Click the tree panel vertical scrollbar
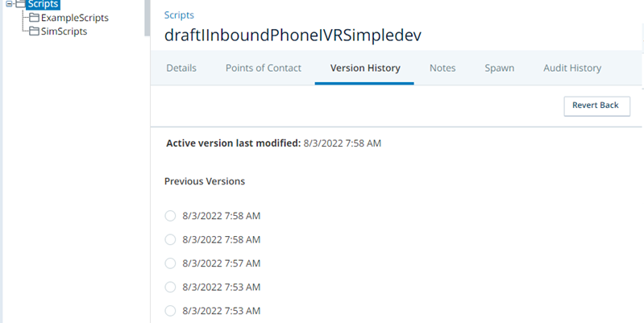Viewport: 644px width, 323px height. click(147, 18)
